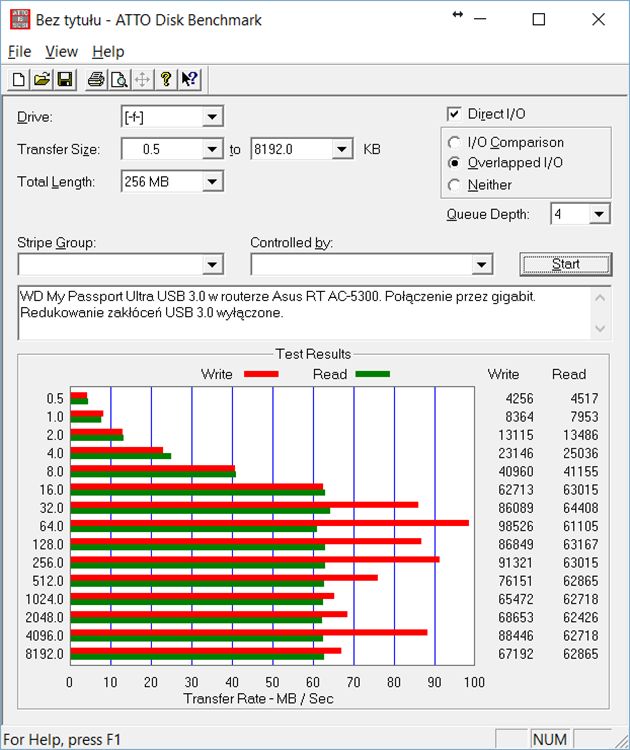Click the window resize grip in status bar

[621, 740]
